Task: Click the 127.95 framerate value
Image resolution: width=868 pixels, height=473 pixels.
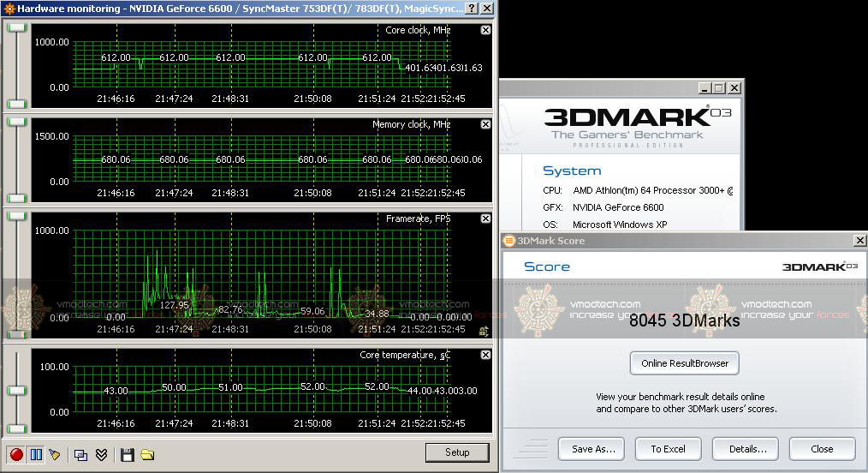Action: (175, 305)
